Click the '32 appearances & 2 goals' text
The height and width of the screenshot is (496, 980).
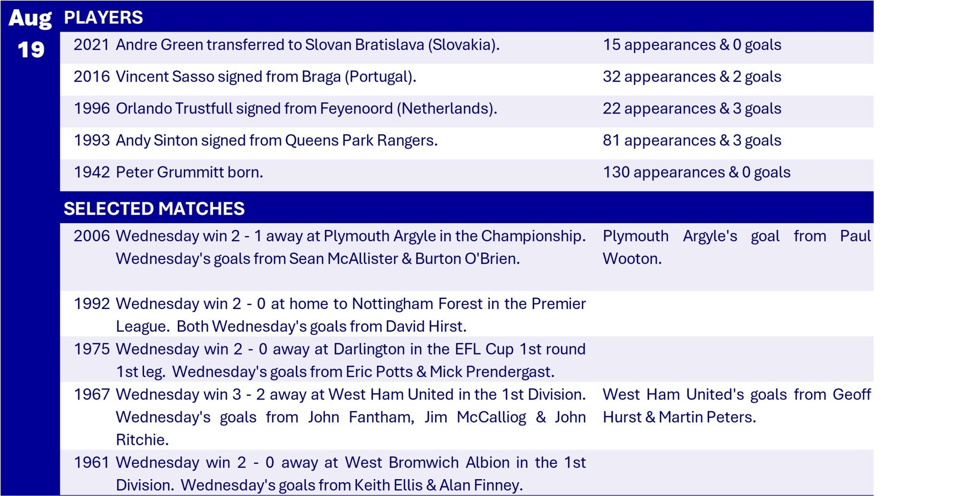[x=691, y=77]
